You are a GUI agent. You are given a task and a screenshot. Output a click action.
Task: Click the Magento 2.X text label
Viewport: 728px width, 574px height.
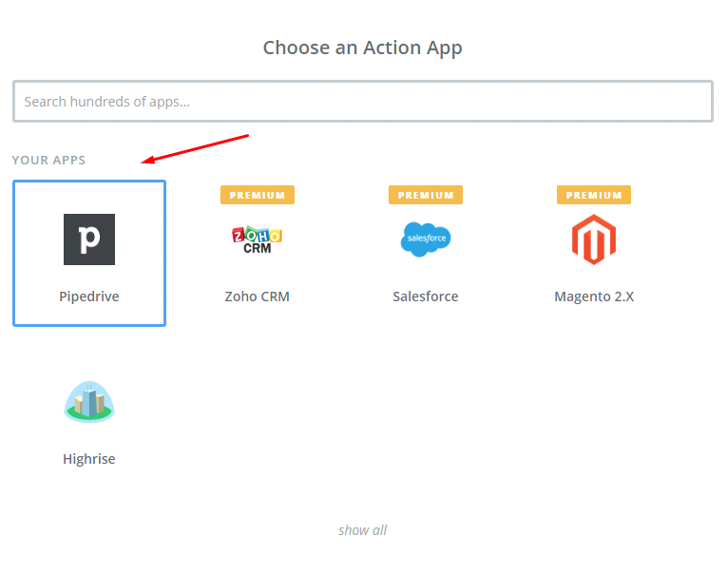594,297
